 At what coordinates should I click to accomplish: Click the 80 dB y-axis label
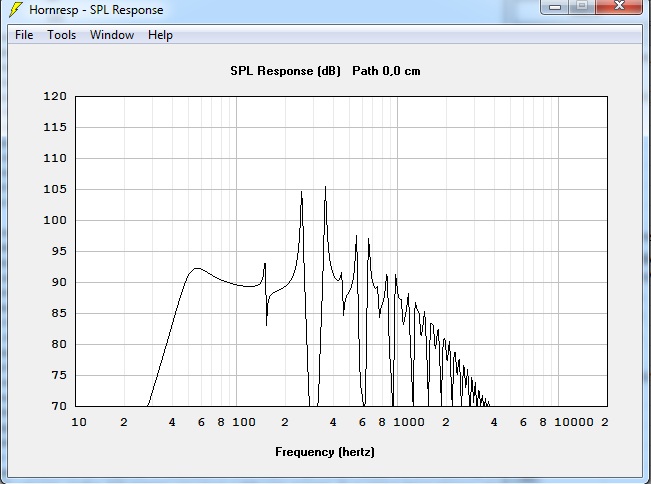[59, 344]
